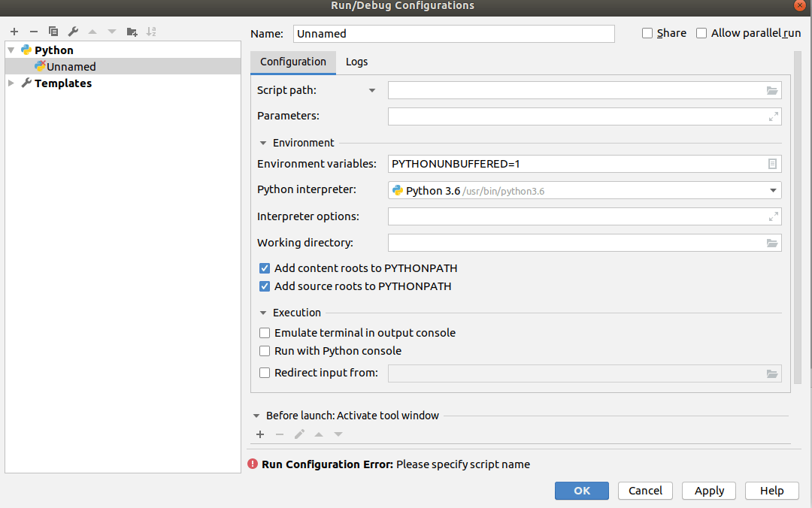The image size is (812, 508).
Task: Open Script path type dropdown arrow
Action: pyautogui.click(x=372, y=91)
